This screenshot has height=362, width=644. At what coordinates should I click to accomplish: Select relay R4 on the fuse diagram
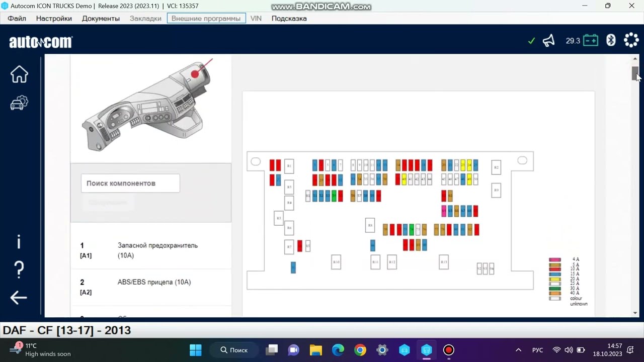(289, 203)
